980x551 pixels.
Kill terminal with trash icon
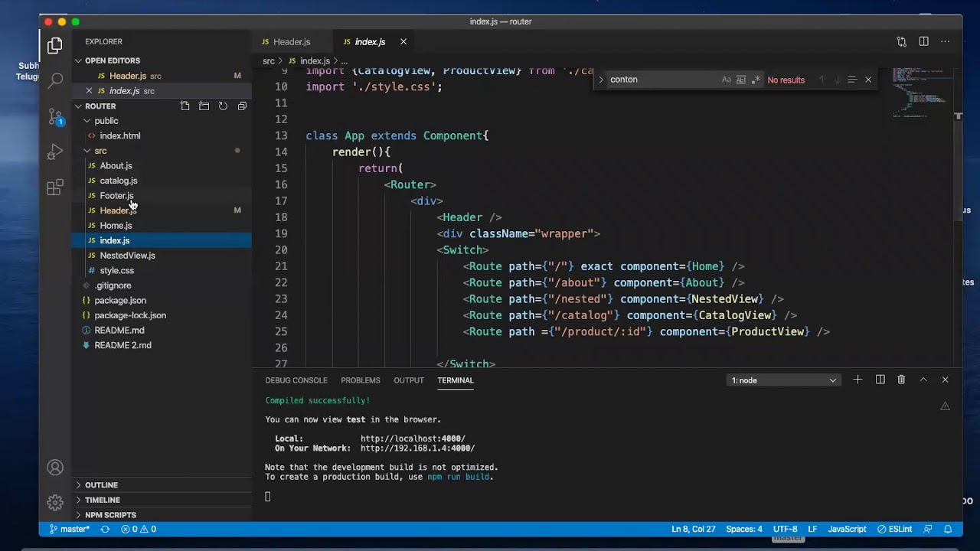coord(901,380)
